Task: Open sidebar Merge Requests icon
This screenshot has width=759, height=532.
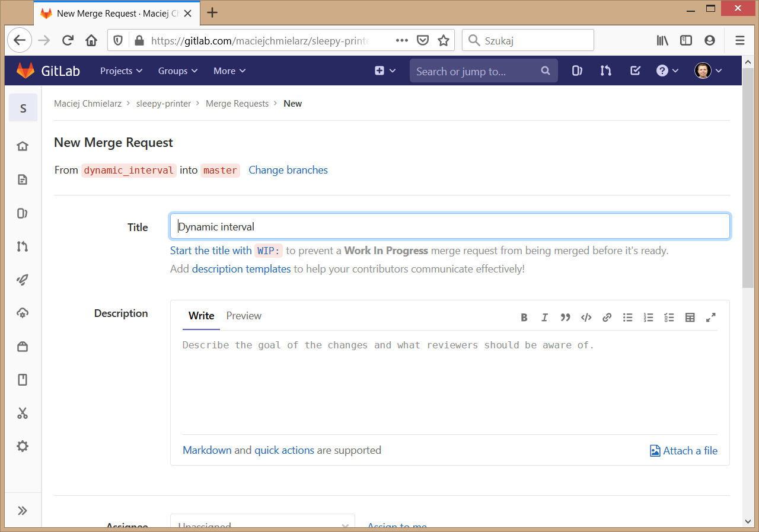Action: pos(23,246)
